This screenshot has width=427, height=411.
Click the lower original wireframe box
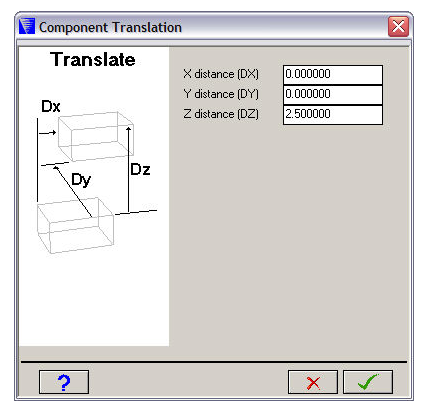(75, 225)
